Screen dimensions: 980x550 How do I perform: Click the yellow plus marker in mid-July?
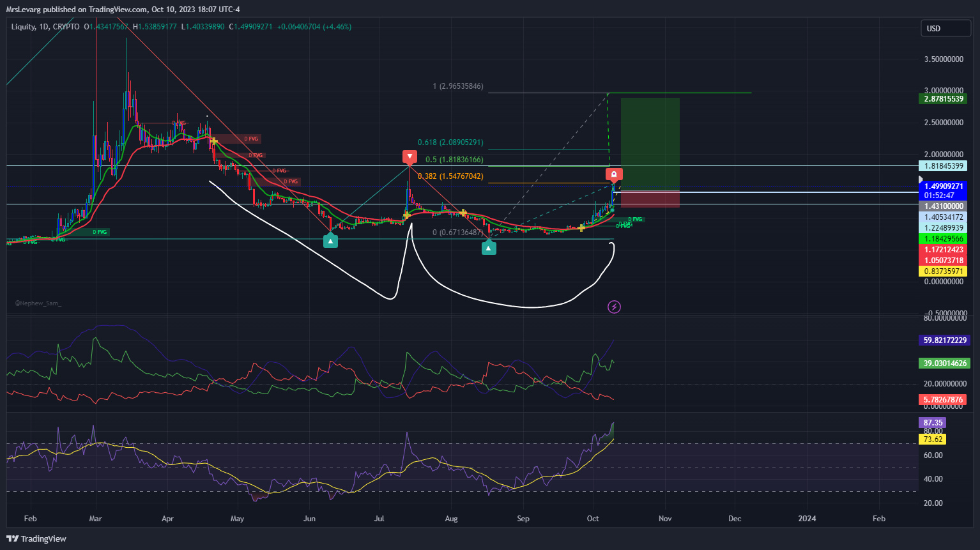[x=406, y=215]
